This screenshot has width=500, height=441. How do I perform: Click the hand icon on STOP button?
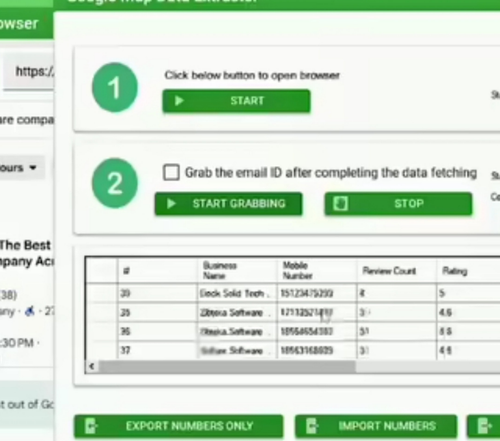point(340,203)
